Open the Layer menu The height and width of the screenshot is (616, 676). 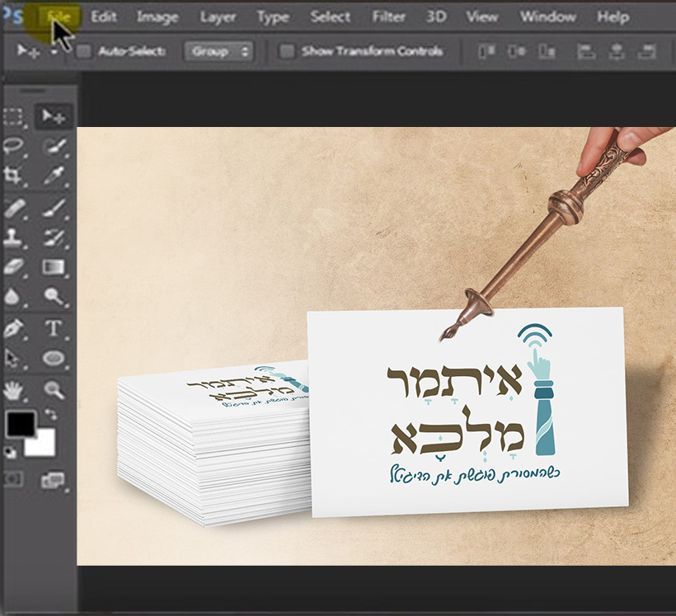(218, 17)
